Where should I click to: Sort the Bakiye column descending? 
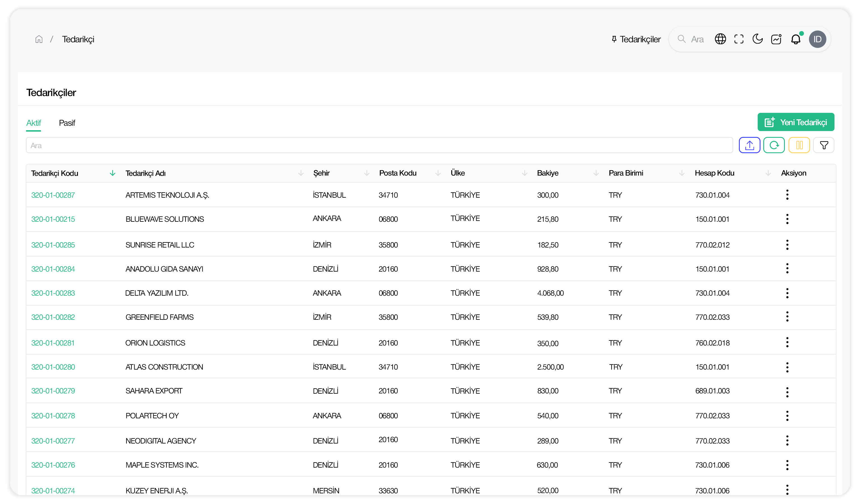(596, 173)
